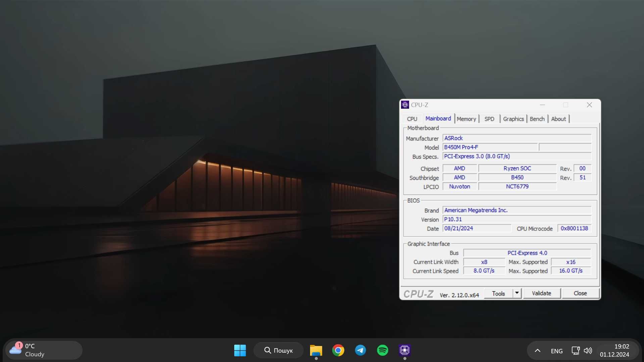Image resolution: width=644 pixels, height=362 pixels.
Task: Click the Tools button
Action: (498, 293)
